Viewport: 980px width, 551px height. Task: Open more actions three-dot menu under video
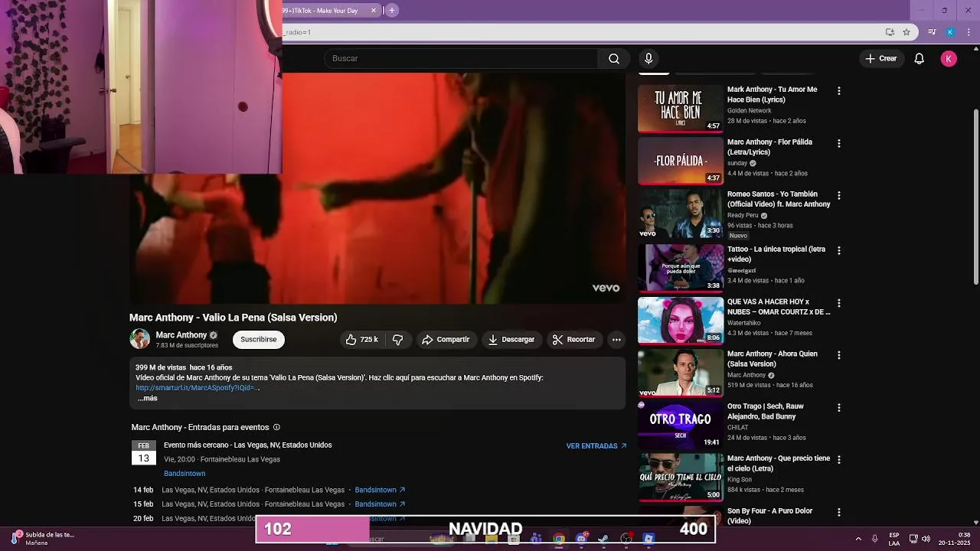616,340
